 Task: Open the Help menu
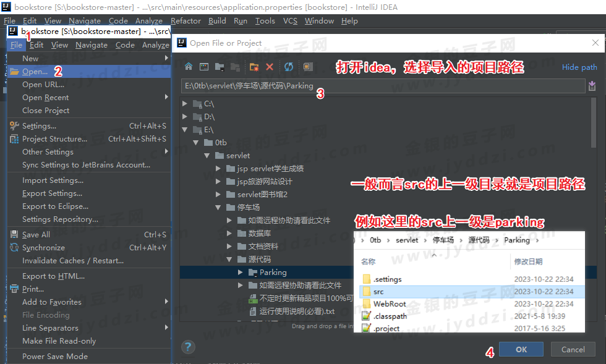click(x=349, y=20)
